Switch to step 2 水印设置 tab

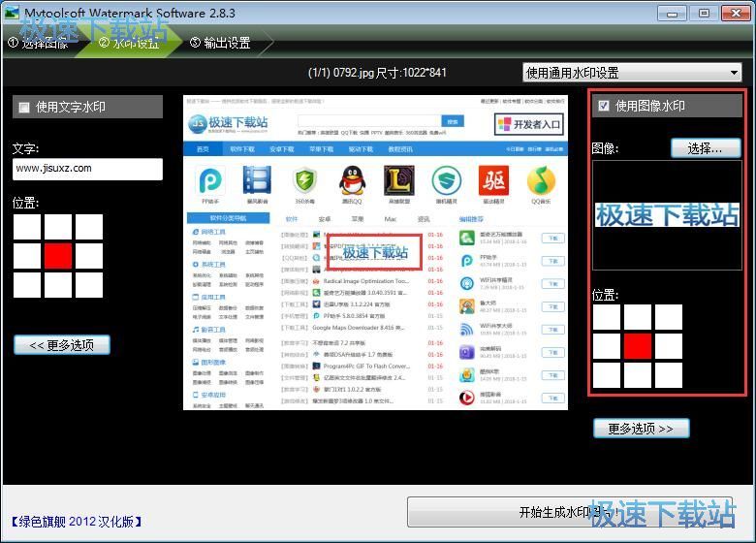(129, 43)
